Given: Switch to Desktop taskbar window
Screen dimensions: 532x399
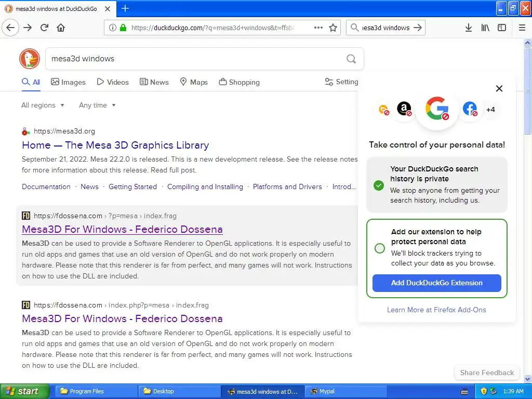Looking at the screenshot, I should 179,391.
